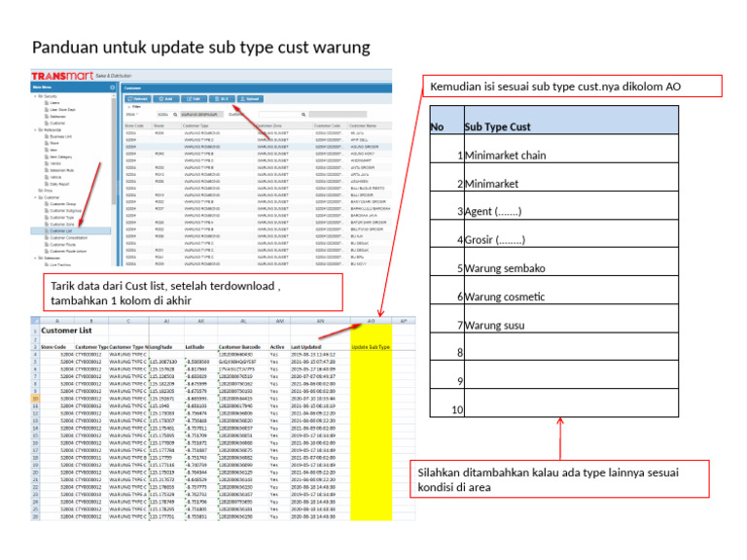Open Customer Type in the menu tree

click(59, 217)
